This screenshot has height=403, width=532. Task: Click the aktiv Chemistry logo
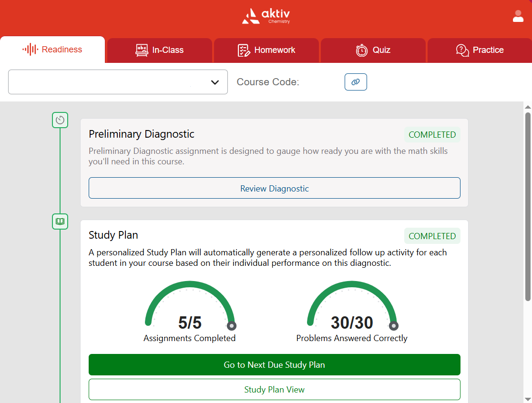point(266,16)
